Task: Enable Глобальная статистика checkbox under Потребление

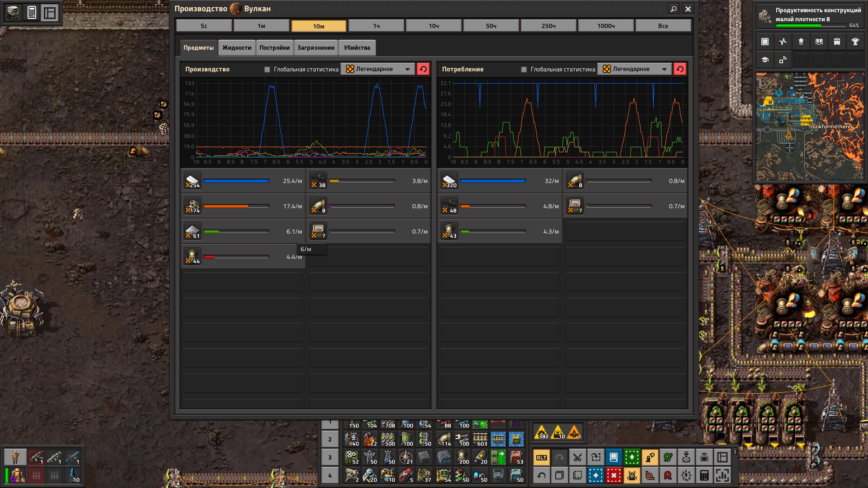Action: [x=524, y=69]
